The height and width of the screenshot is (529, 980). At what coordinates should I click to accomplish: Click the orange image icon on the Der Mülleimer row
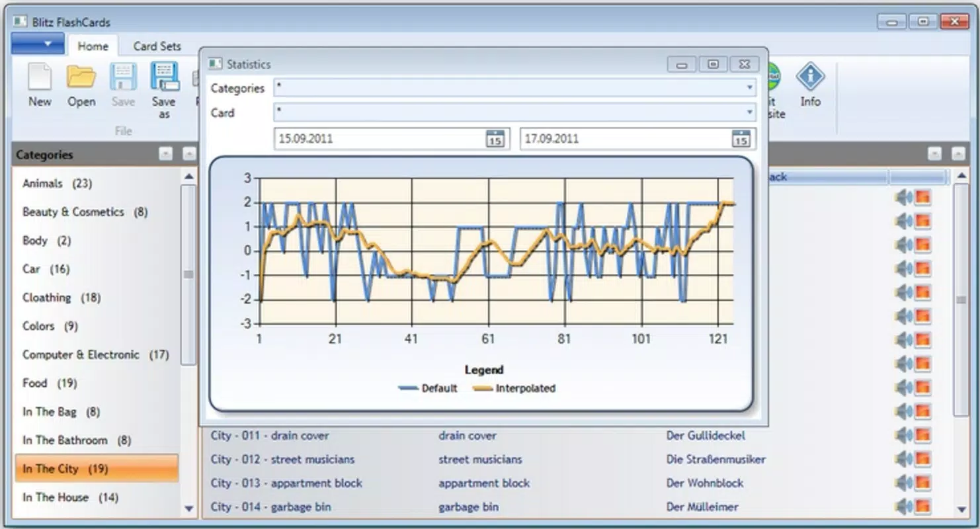tap(922, 507)
